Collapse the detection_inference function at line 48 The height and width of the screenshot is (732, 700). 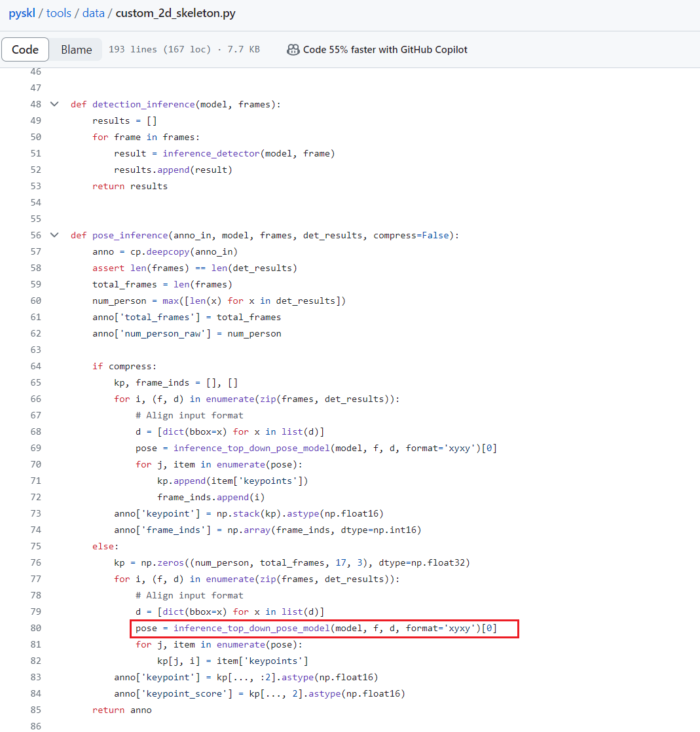pos(54,103)
